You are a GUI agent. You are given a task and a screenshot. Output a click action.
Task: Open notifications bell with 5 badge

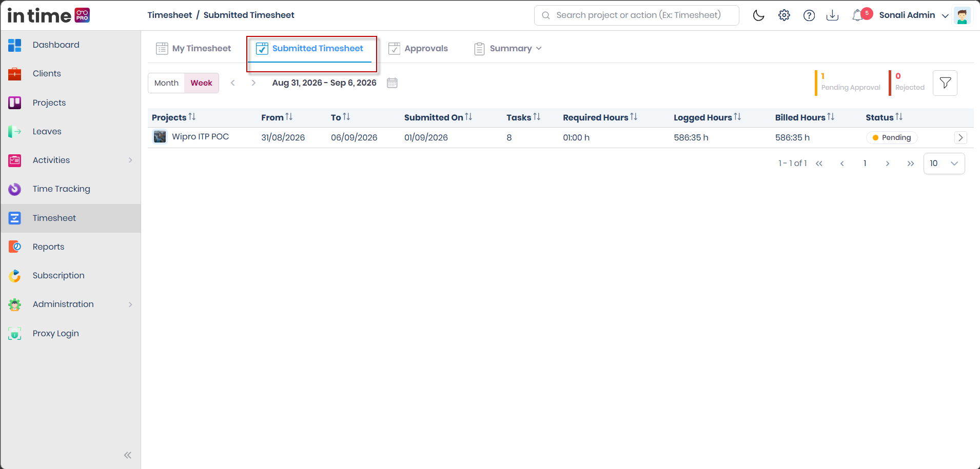coord(861,15)
